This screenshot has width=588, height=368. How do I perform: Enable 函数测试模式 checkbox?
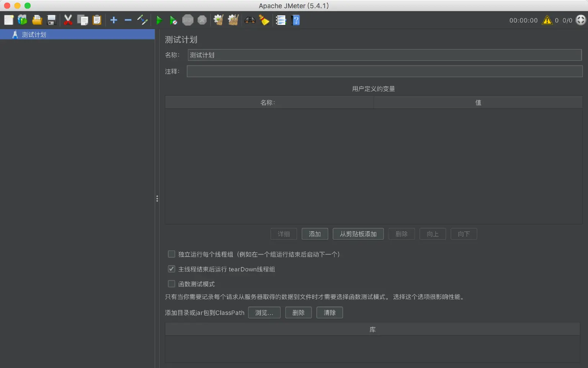(x=171, y=284)
